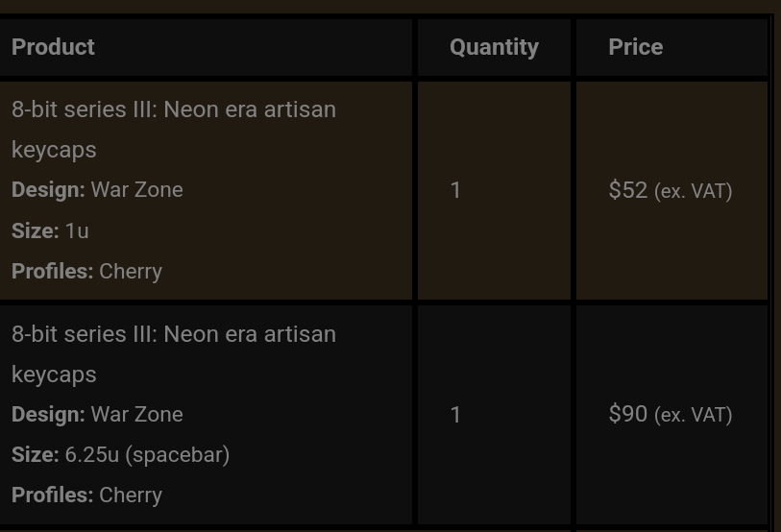Click Profiles: Cherry in the 1u keycap row
781x532 pixels.
[x=86, y=271]
